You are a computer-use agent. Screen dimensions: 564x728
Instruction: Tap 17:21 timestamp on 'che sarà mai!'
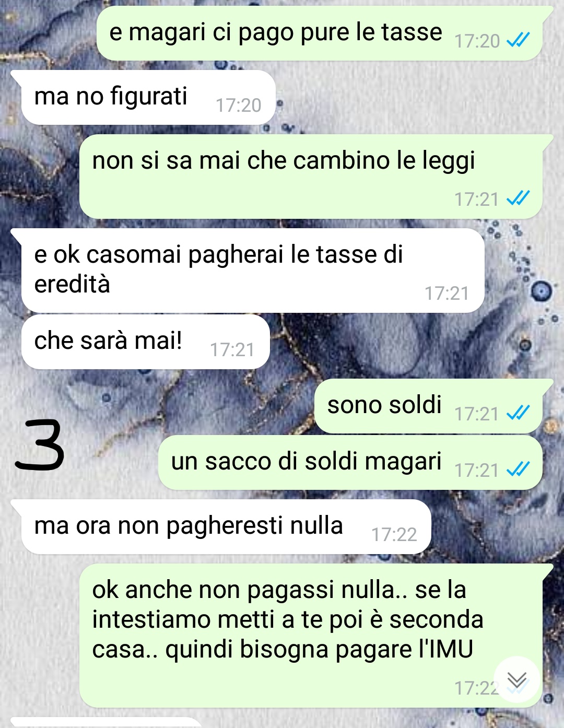click(232, 349)
